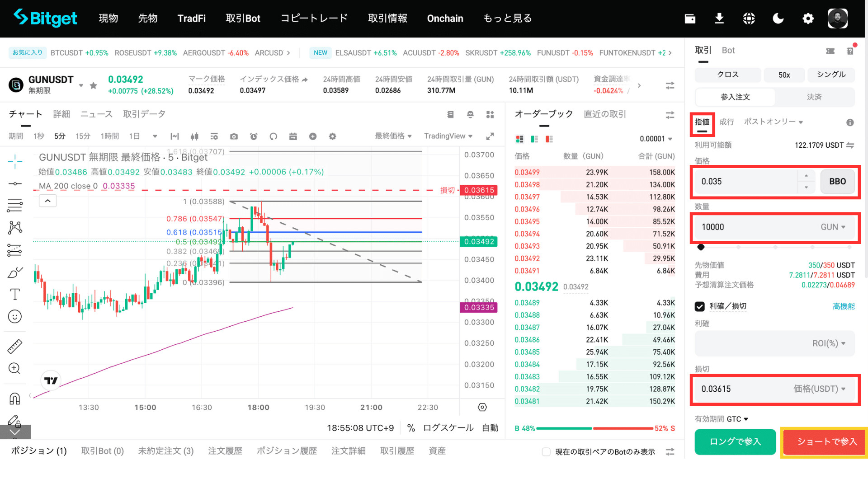The image size is (868, 488).
Task: Click the quantity percentage slider handle
Action: coord(701,247)
